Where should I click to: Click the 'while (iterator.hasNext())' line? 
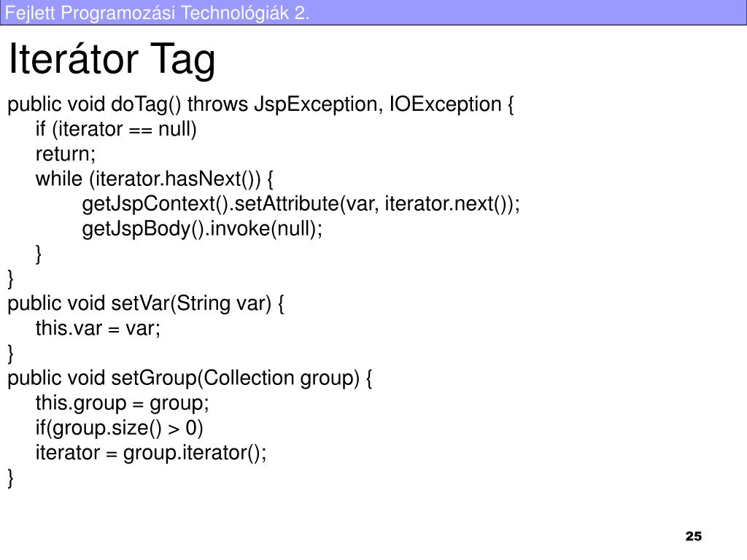point(155,179)
